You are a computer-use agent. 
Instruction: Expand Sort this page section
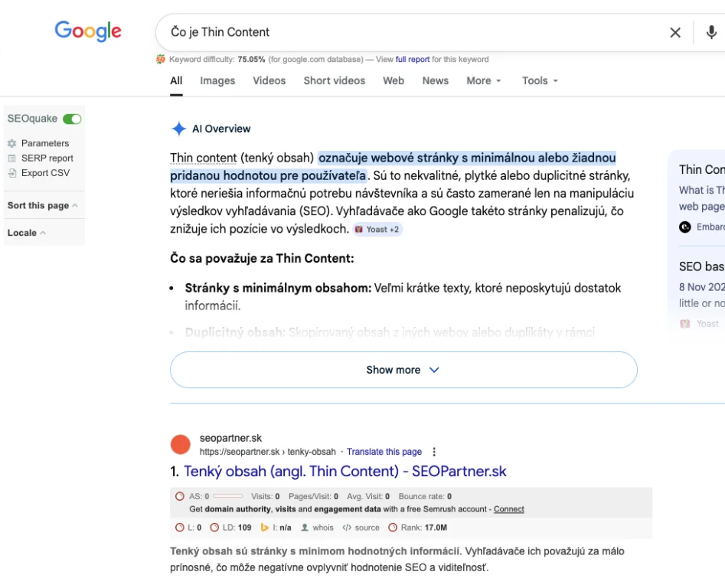[x=42, y=206]
